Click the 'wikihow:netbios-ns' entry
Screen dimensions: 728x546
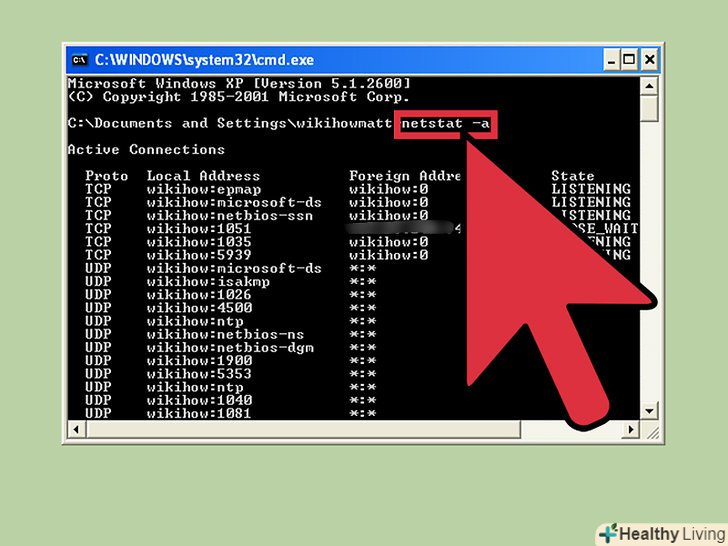click(x=225, y=334)
